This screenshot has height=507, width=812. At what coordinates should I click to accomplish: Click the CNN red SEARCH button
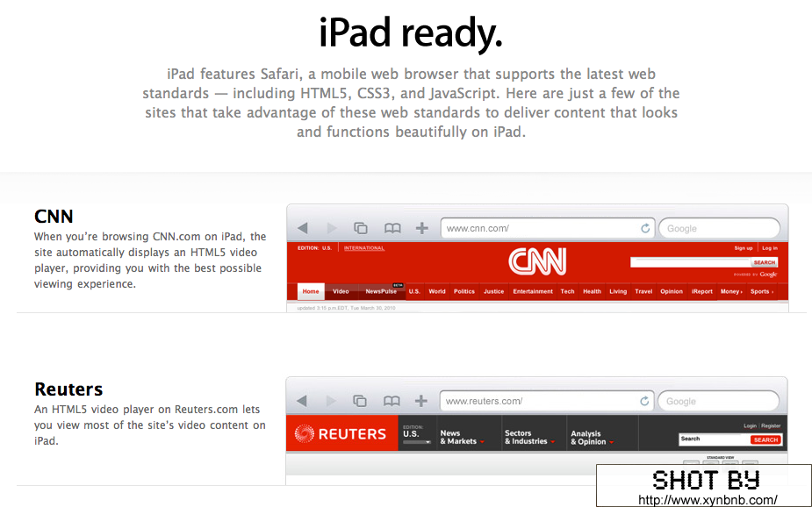(765, 262)
